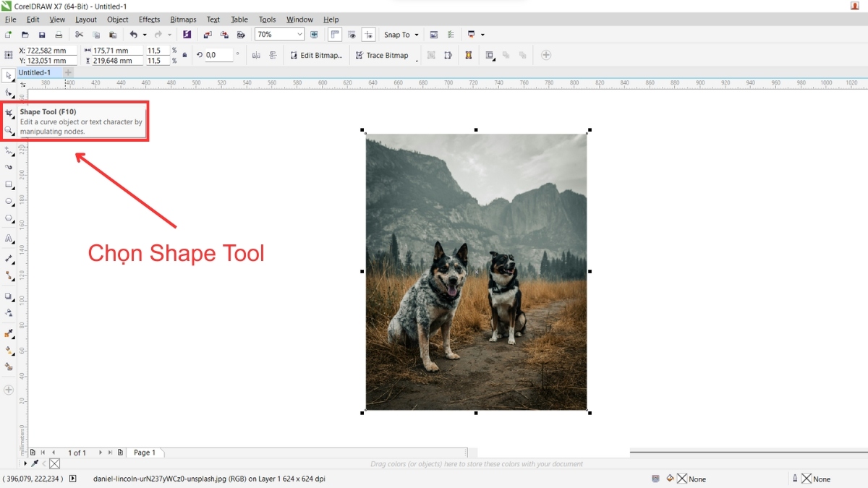
Task: Click Search content purple icon
Action: coord(187,35)
